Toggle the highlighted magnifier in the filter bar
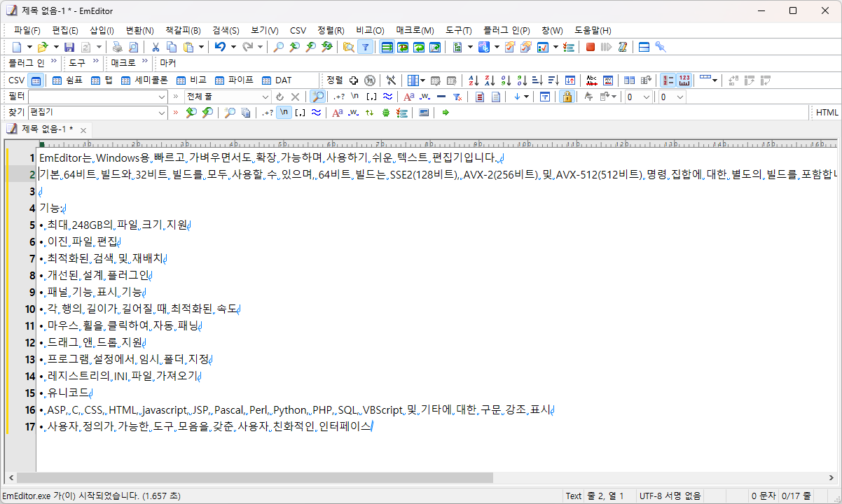 click(x=317, y=97)
